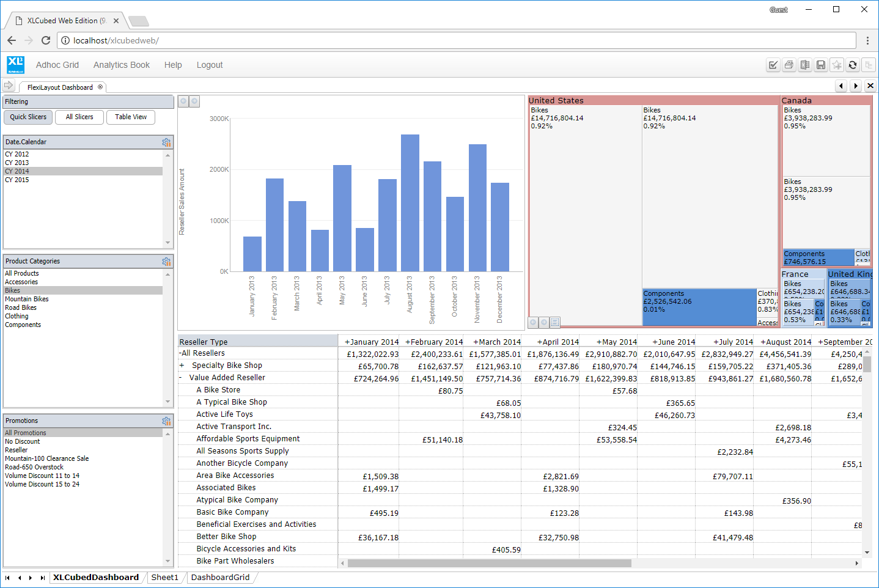Click the Refresh toolbar icon
Viewport: 879px width, 588px height.
click(853, 65)
